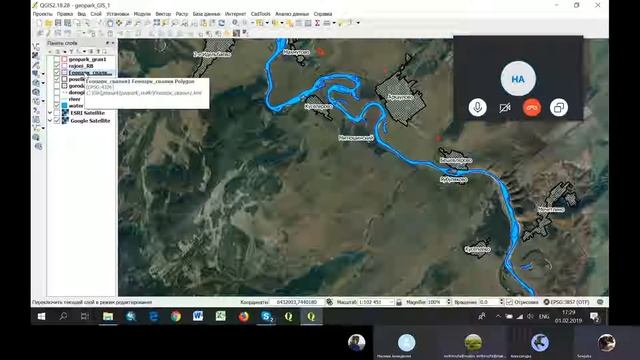Click the taskbar clock showing 17:29
Screen dimensions: 640x360
point(568,316)
